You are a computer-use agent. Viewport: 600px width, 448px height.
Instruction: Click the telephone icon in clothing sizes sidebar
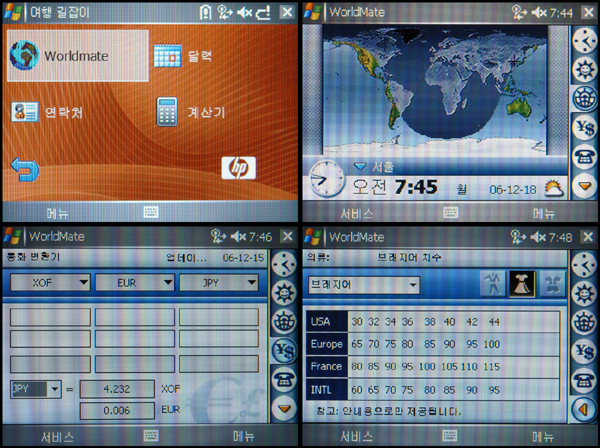point(584,380)
